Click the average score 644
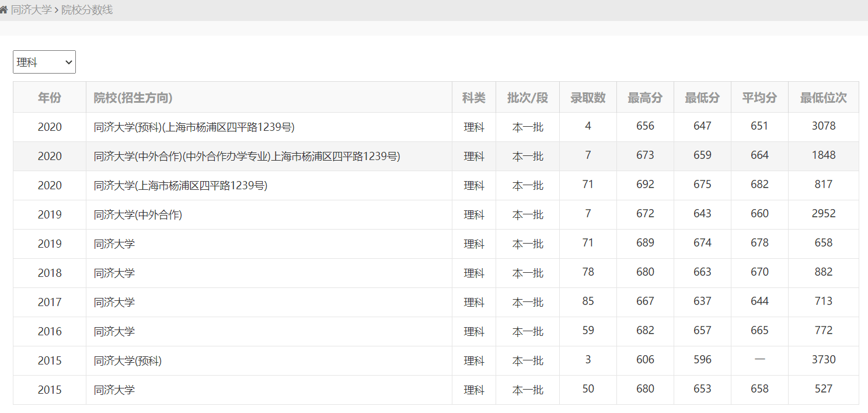This screenshot has width=868, height=413. [759, 301]
